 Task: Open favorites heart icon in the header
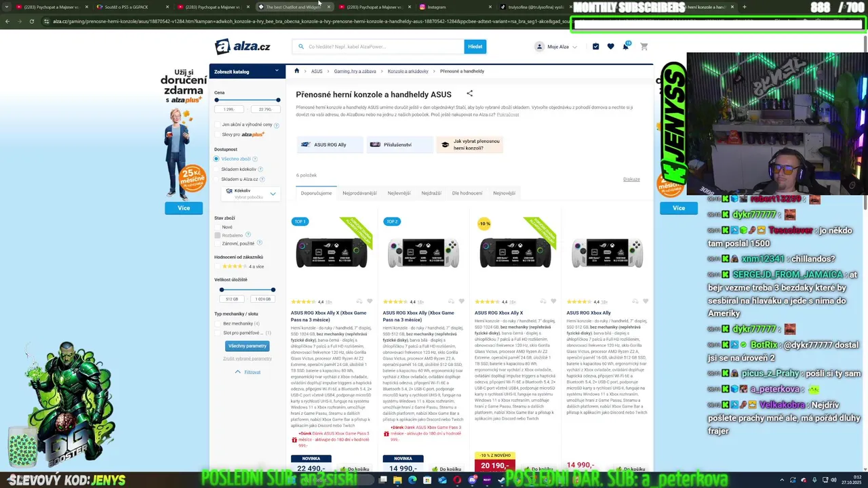610,46
